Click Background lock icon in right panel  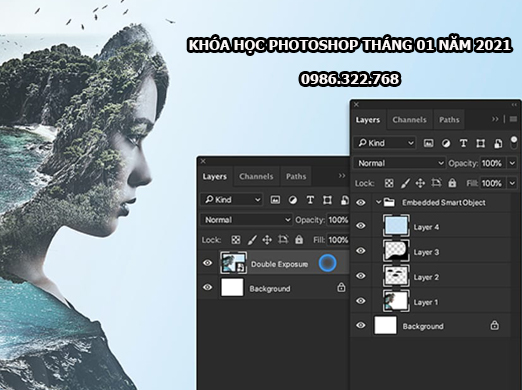pyautogui.click(x=494, y=325)
